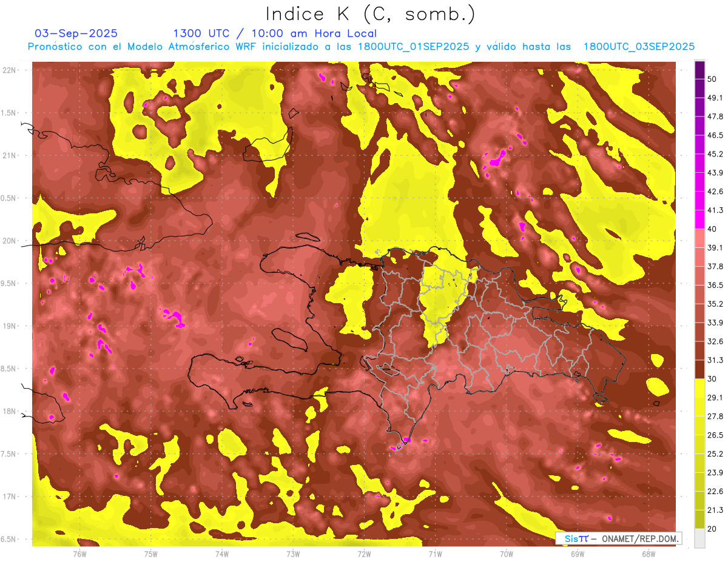
Task: Click the latitude label '20N'
Action: (x=10, y=241)
